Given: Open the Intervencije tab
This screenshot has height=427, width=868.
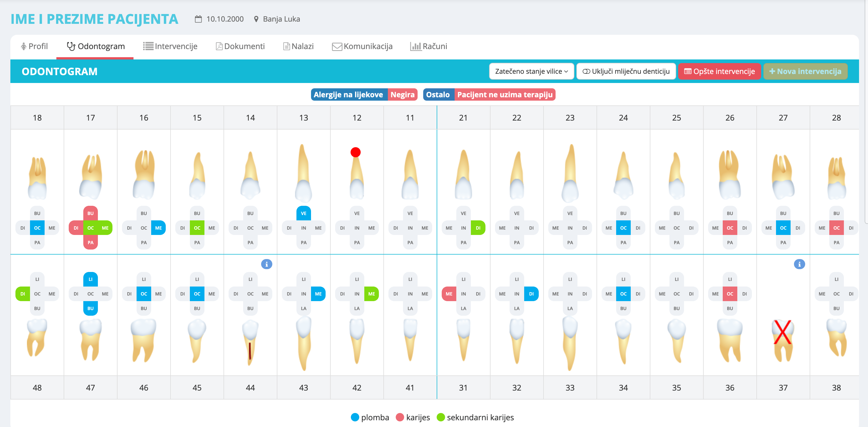Looking at the screenshot, I should point(170,47).
